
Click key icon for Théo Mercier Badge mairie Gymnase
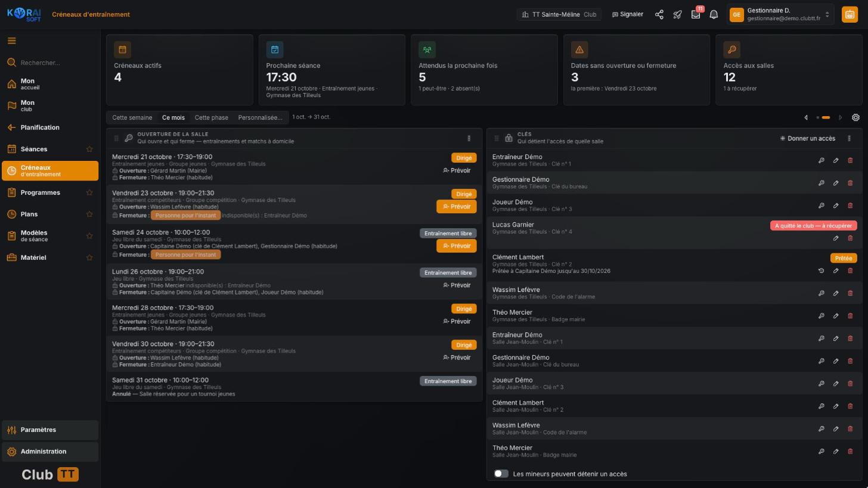(821, 316)
